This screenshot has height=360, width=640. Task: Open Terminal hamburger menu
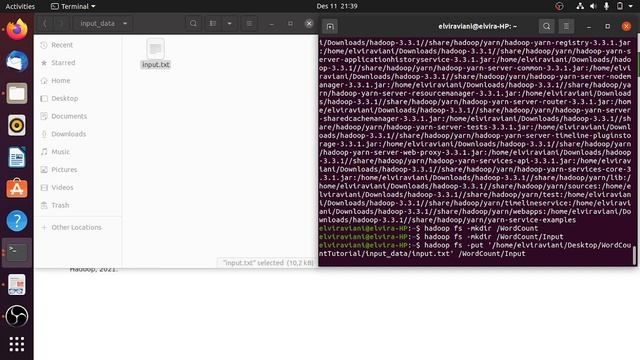566,27
